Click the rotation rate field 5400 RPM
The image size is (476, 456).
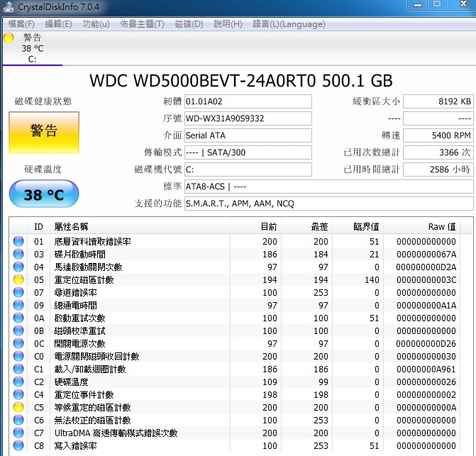click(438, 135)
